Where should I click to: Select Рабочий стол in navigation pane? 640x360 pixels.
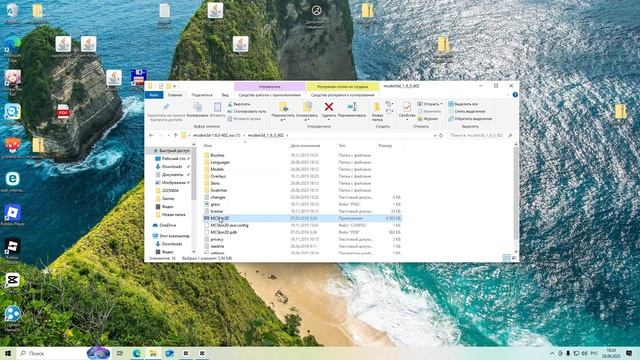(173, 158)
